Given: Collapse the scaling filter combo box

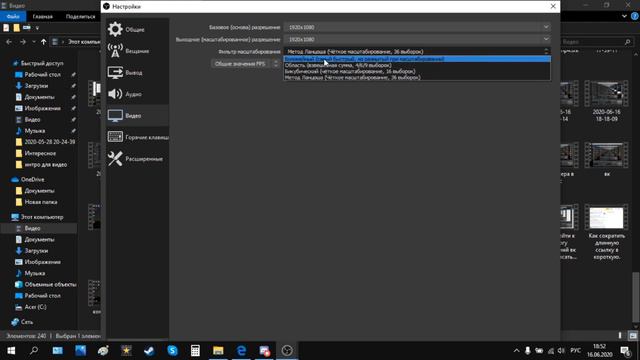Looking at the screenshot, I should pyautogui.click(x=417, y=51).
